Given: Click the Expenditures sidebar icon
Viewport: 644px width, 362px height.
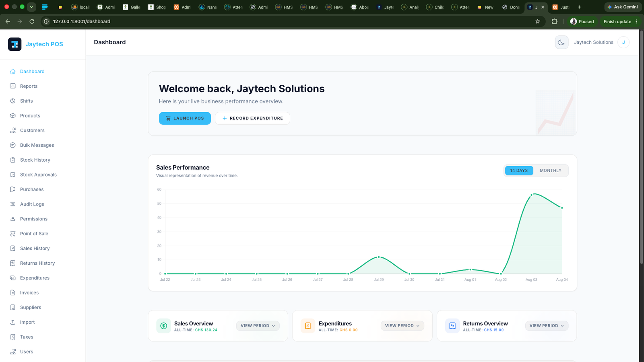Looking at the screenshot, I should point(13,278).
